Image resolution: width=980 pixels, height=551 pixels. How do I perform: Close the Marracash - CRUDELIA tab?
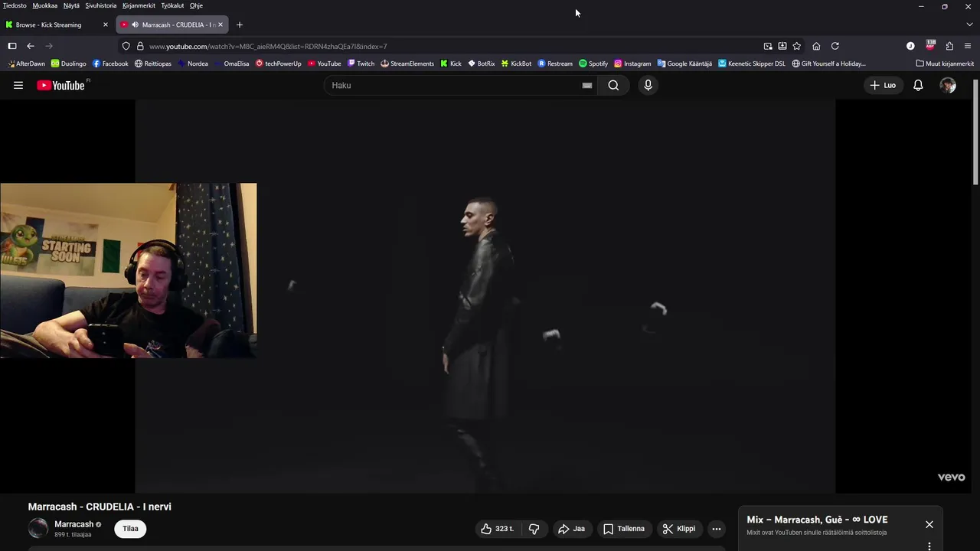(x=220, y=24)
